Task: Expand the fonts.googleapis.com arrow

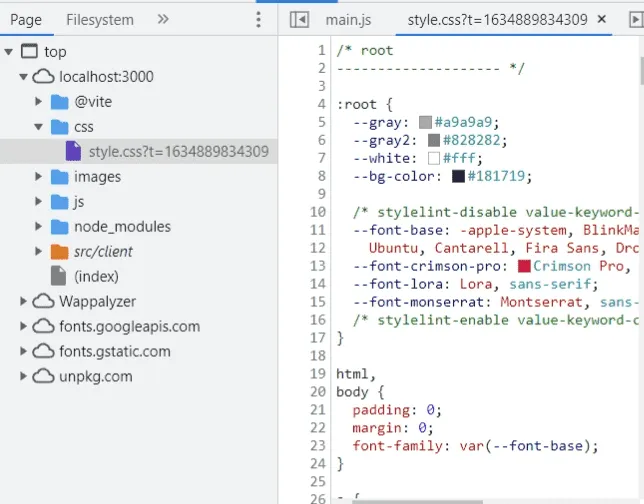Action: 23,327
